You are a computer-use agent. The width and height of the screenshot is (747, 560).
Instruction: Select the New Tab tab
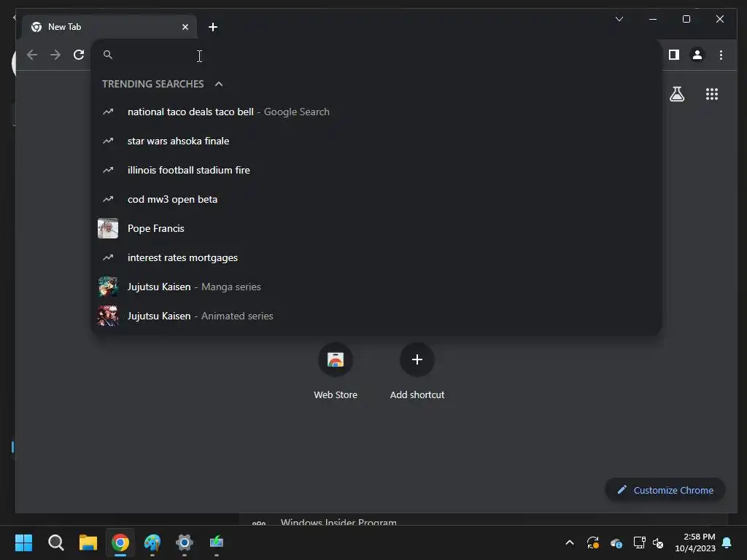coord(109,27)
